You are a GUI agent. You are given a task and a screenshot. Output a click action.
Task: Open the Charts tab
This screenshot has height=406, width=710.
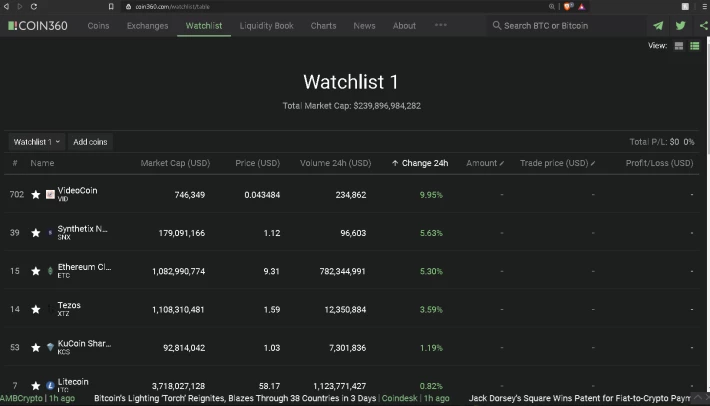tap(323, 26)
